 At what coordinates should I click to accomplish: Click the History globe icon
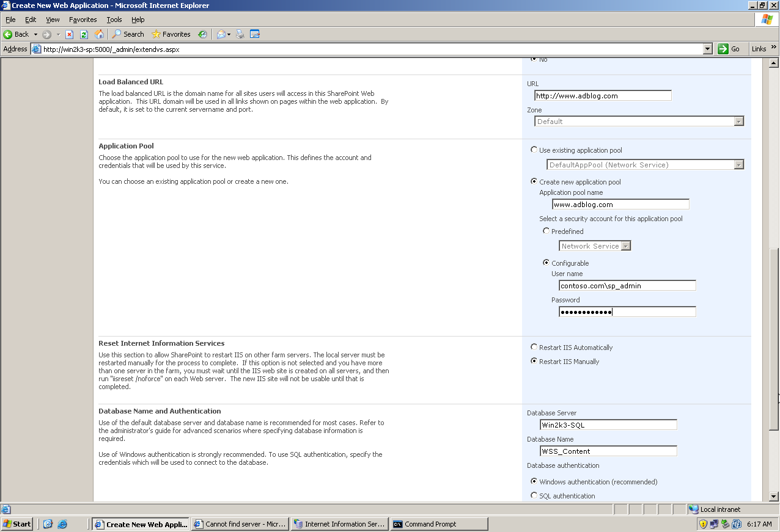pos(202,34)
